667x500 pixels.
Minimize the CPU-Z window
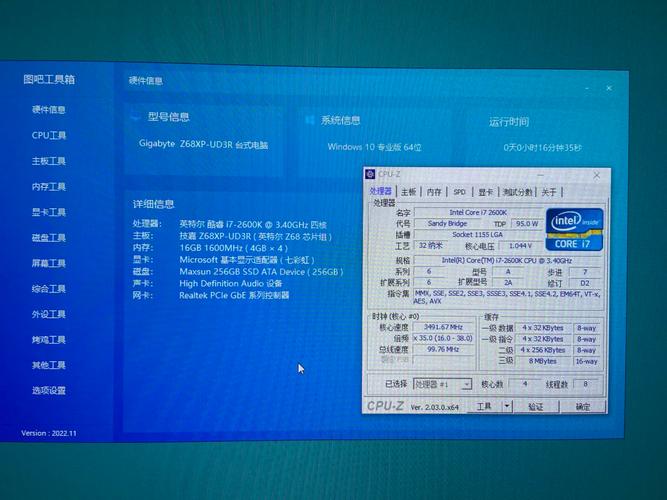coord(540,174)
